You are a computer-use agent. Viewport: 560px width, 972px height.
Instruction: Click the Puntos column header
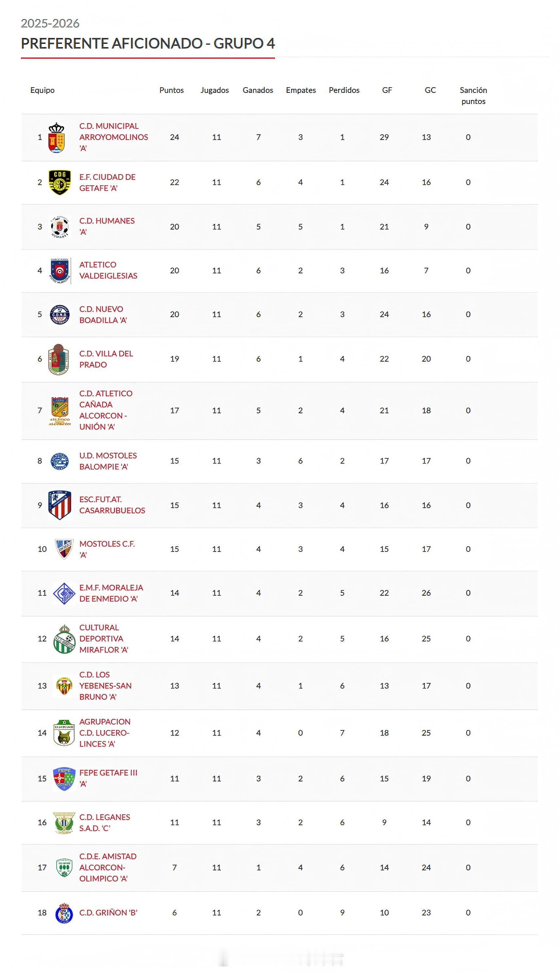click(x=172, y=90)
